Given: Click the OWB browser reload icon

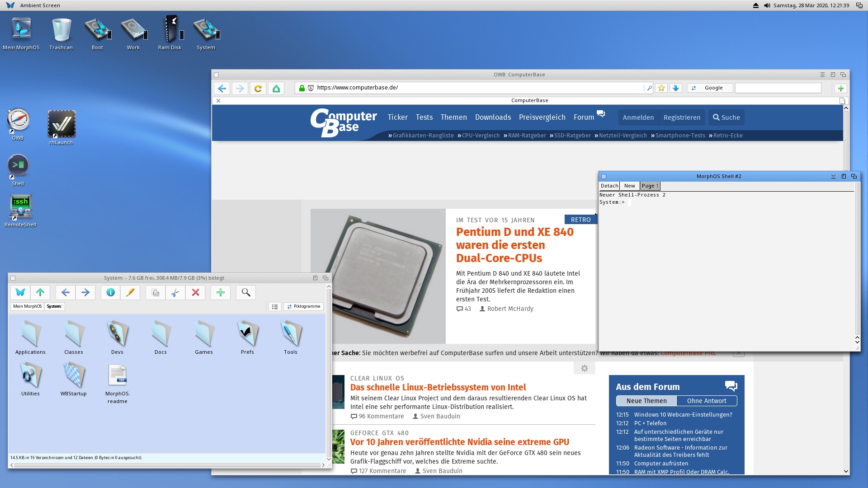Looking at the screenshot, I should pyautogui.click(x=258, y=89).
